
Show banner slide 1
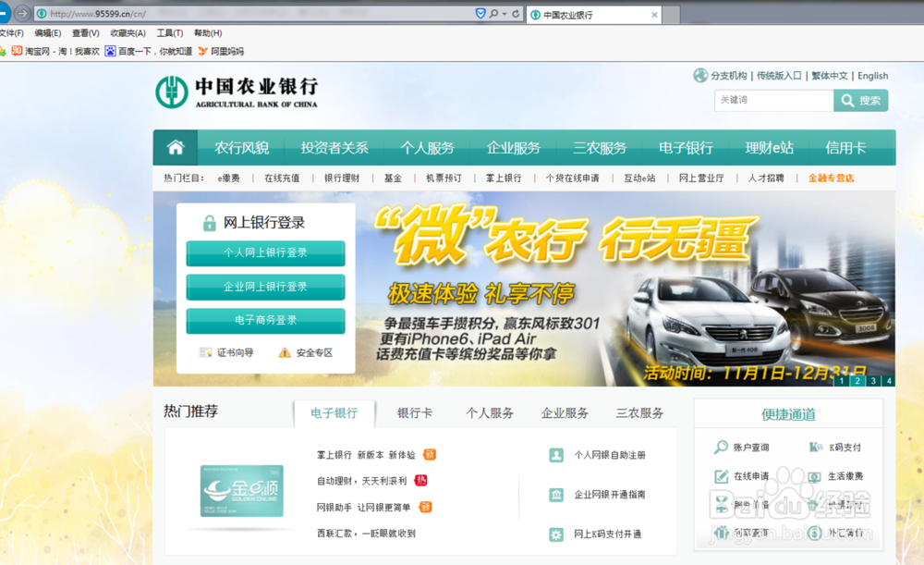coord(842,381)
